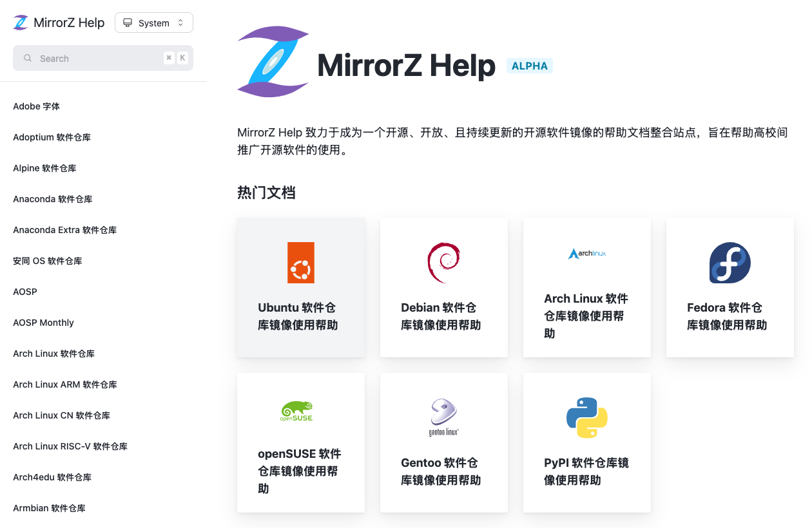Open Arch Linux ARM 软件仓库 link
The width and height of the screenshot is (812, 528).
click(x=65, y=384)
